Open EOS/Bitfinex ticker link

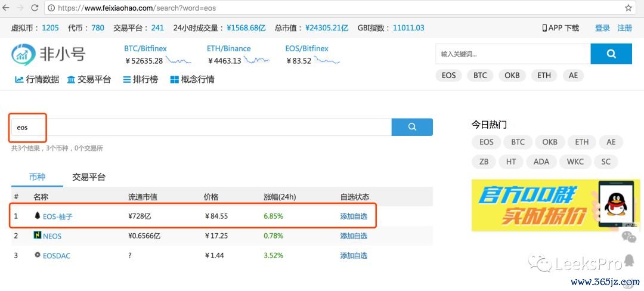click(x=307, y=48)
